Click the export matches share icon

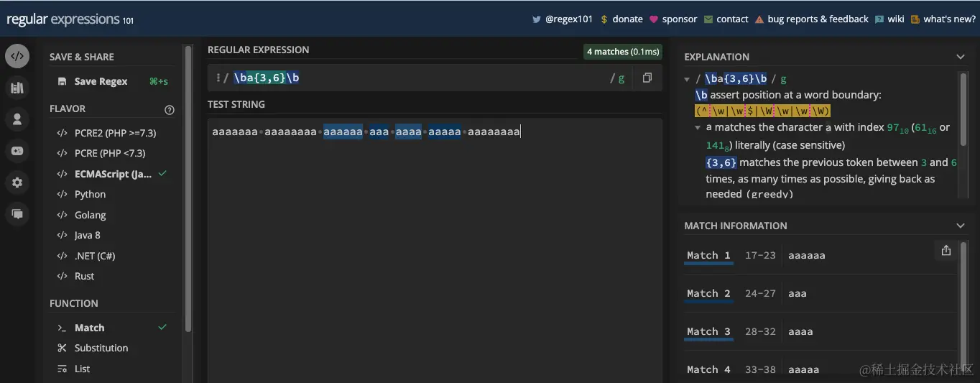click(x=946, y=250)
